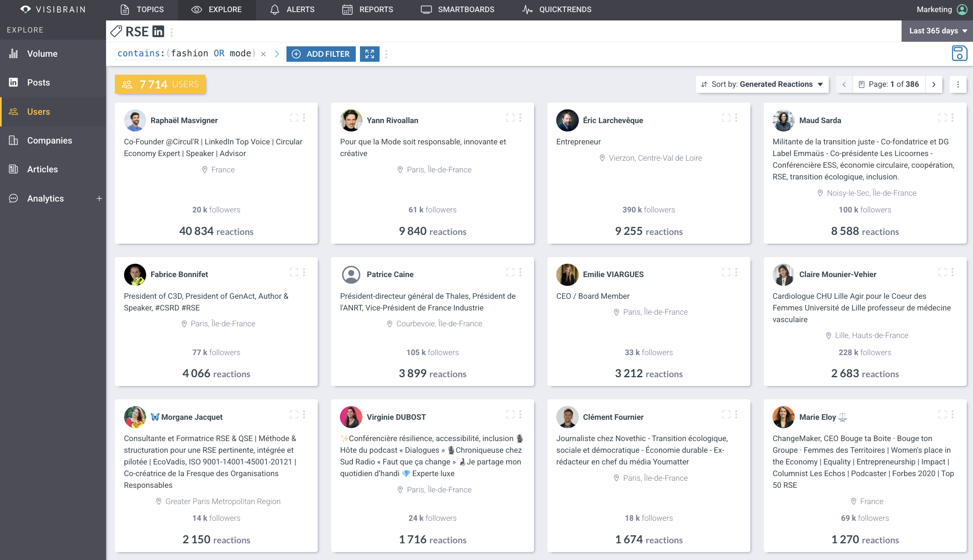Open the Marketing user account icon
This screenshot has width=973, height=560.
click(962, 10)
